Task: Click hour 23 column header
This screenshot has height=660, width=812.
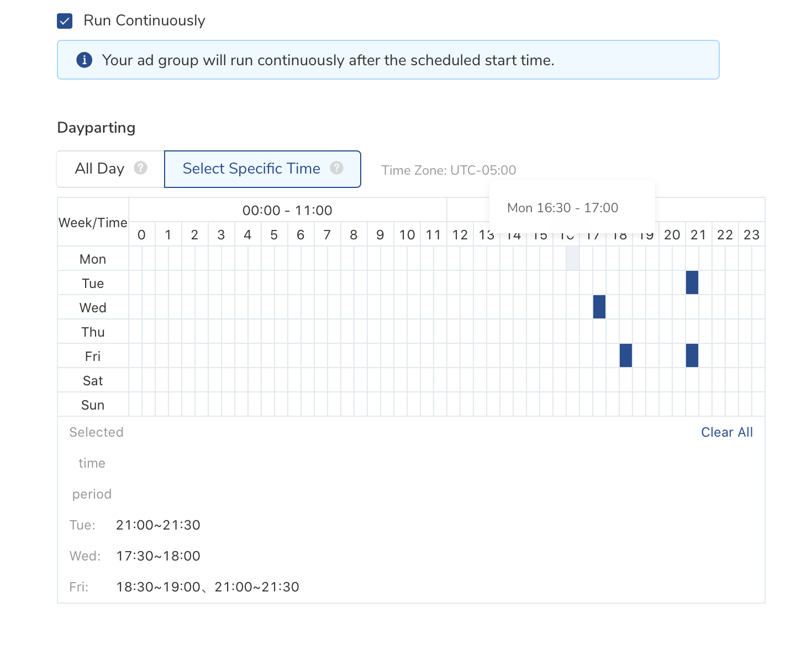Action: [751, 235]
